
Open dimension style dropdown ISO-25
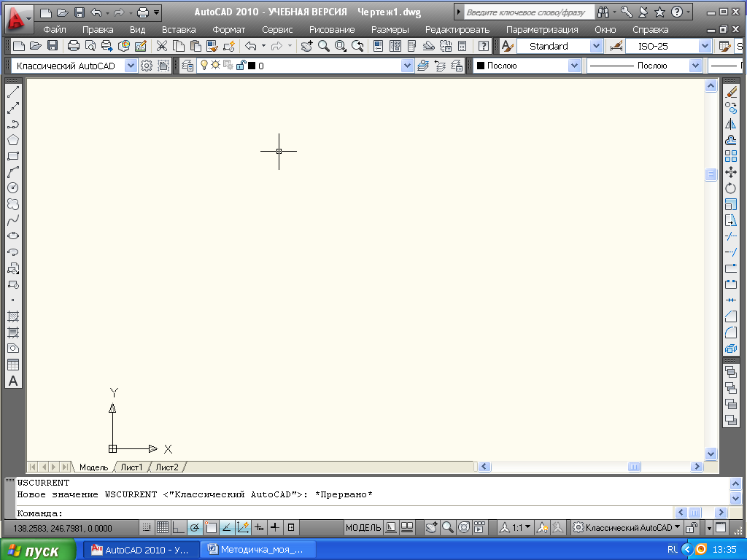(705, 46)
